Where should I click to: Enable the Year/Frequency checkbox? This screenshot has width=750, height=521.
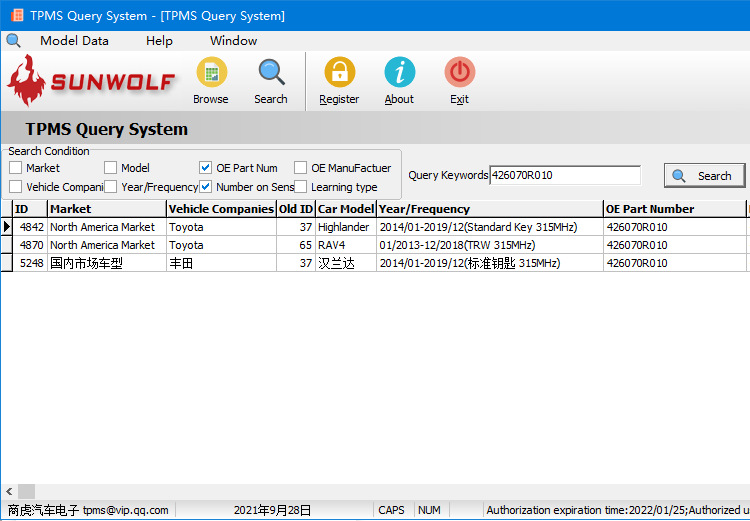click(x=111, y=187)
